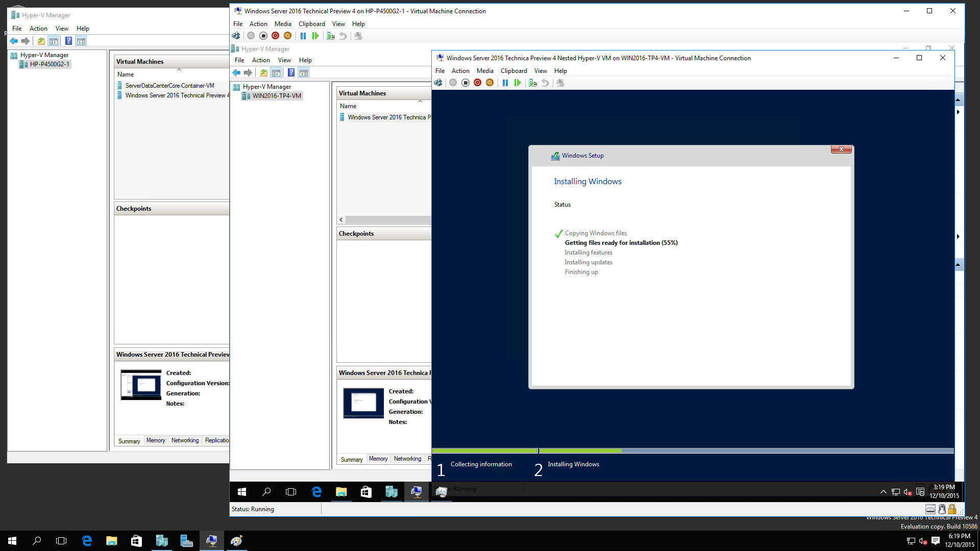Viewport: 980px width, 551px height.
Task: Toggle Show/Hide Action Pane icon in outermost Hyper-V Manager
Action: tap(81, 41)
